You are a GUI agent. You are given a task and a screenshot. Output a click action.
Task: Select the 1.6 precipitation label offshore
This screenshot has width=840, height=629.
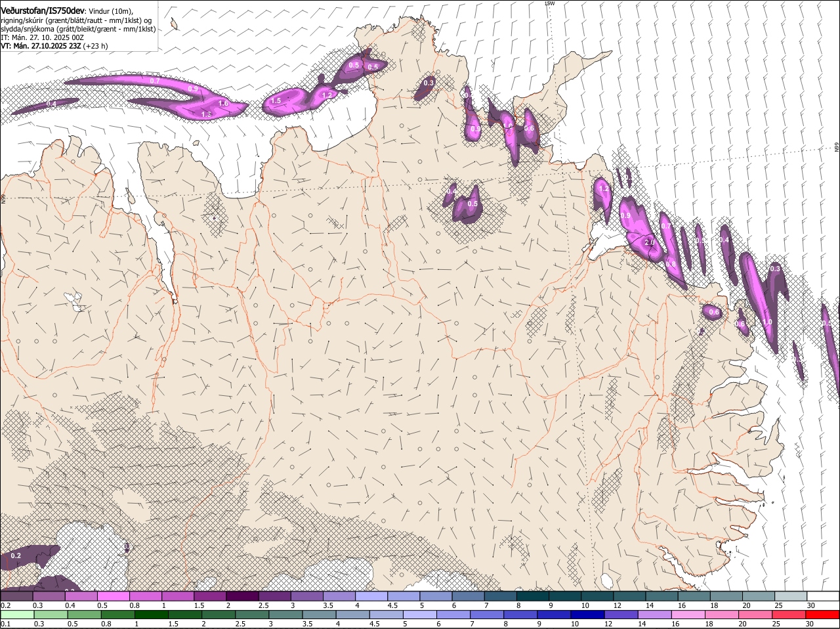click(223, 103)
